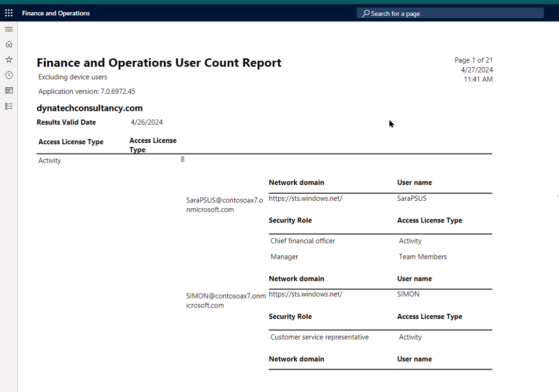
Task: Click the 'User name' header above SIMON
Action: [415, 279]
